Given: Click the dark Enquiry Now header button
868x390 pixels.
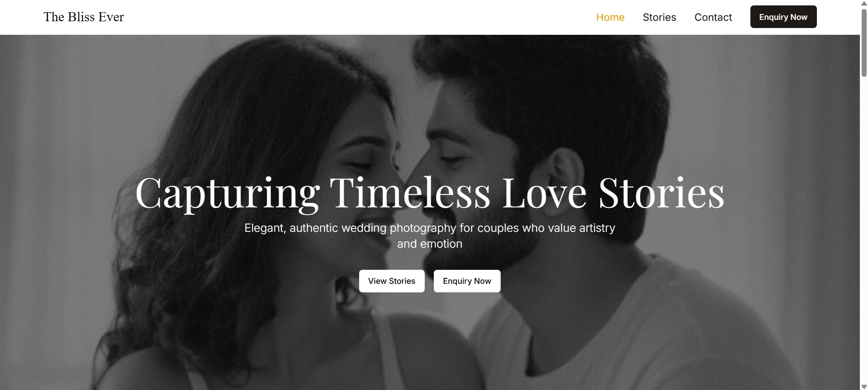Looking at the screenshot, I should coord(783,17).
